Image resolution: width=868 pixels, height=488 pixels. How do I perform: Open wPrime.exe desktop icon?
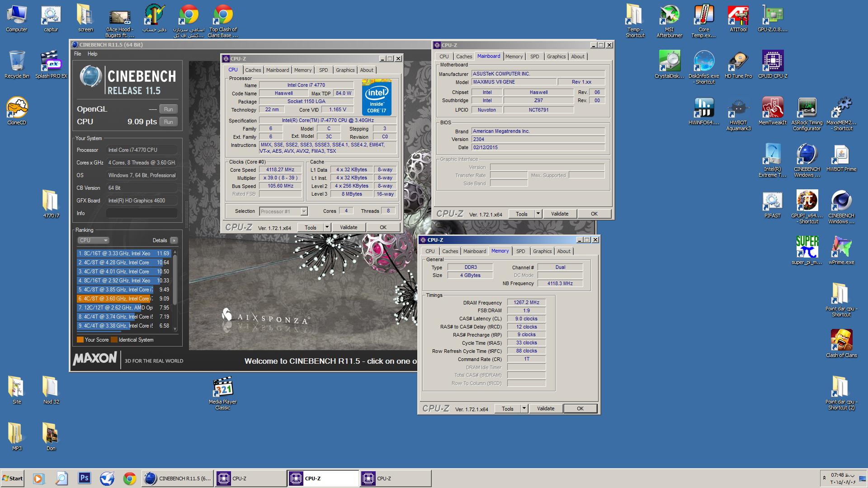tap(841, 250)
